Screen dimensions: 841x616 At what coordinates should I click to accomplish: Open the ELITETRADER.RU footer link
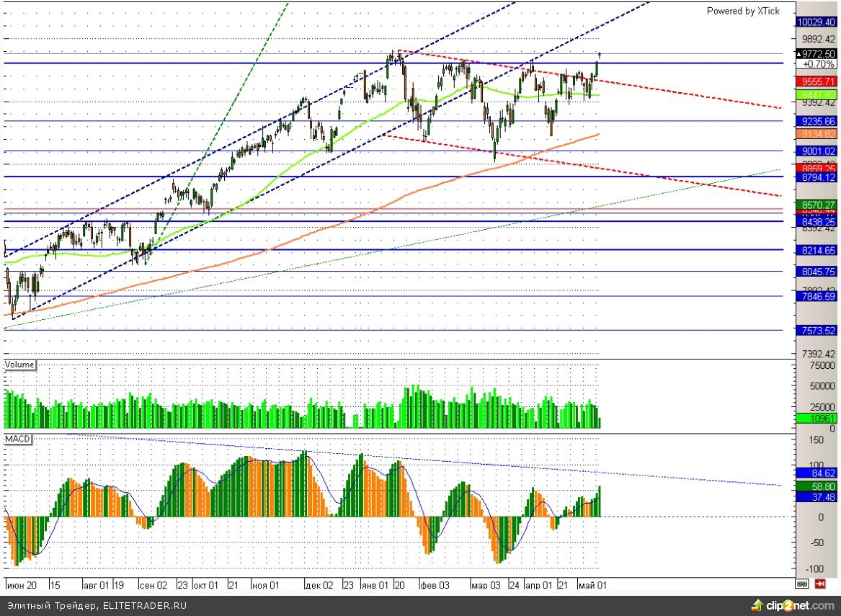145,606
